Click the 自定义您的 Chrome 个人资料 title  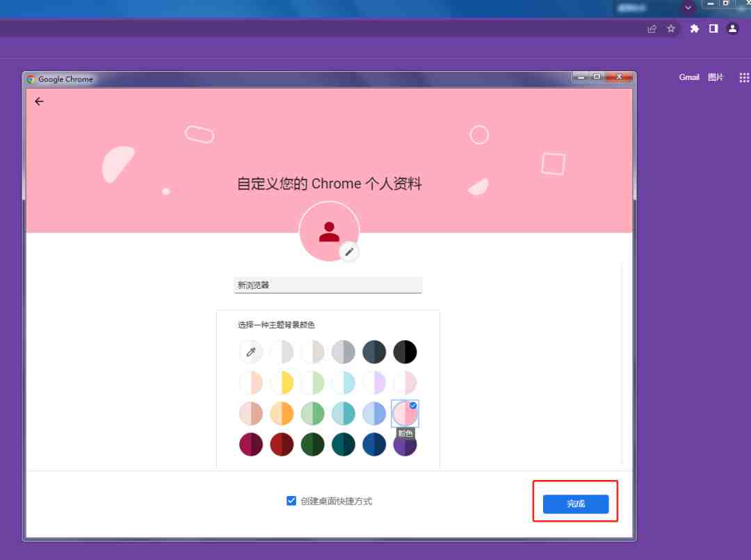[329, 184]
